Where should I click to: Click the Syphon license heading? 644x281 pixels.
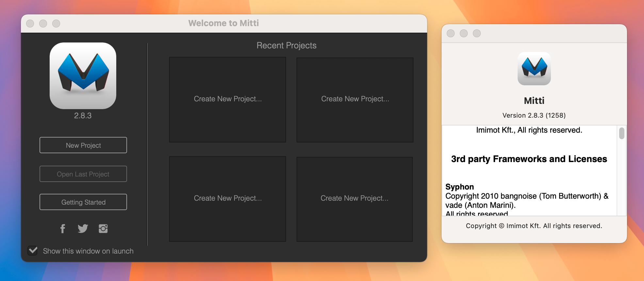[459, 187]
